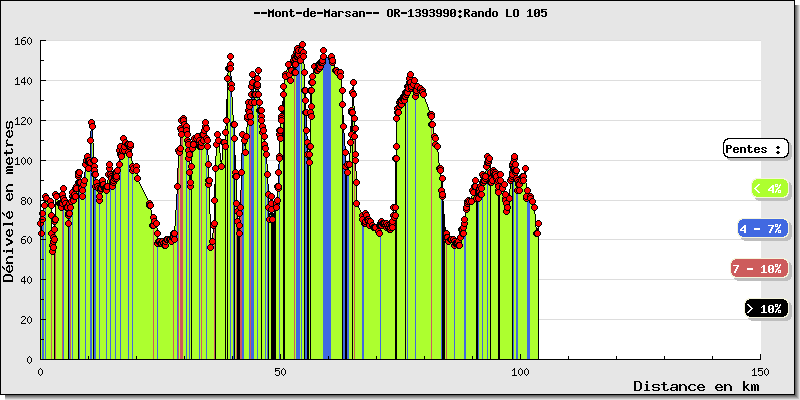Click the "Pentes :" legend header
Viewport: 800px width, 400px height.
753,149
